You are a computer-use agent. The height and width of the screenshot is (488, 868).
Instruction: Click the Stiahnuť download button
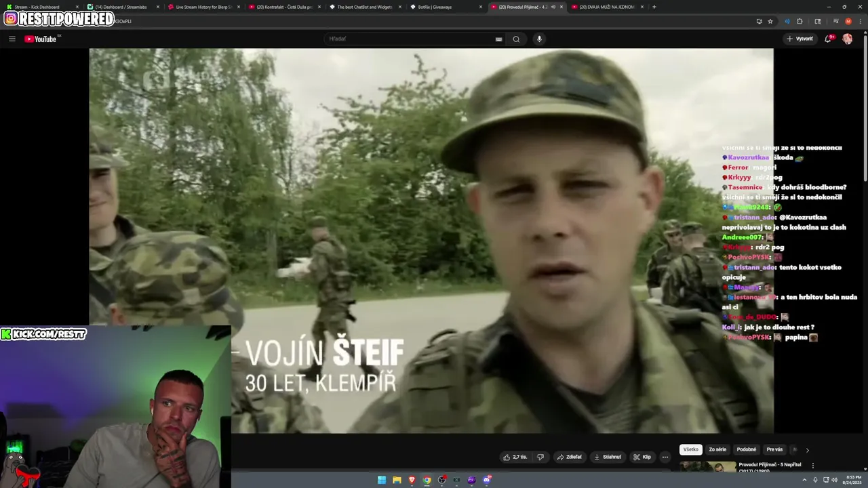point(608,457)
